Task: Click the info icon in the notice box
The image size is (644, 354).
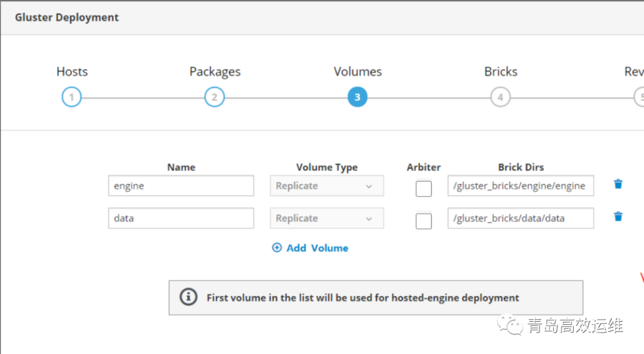Action: click(188, 297)
